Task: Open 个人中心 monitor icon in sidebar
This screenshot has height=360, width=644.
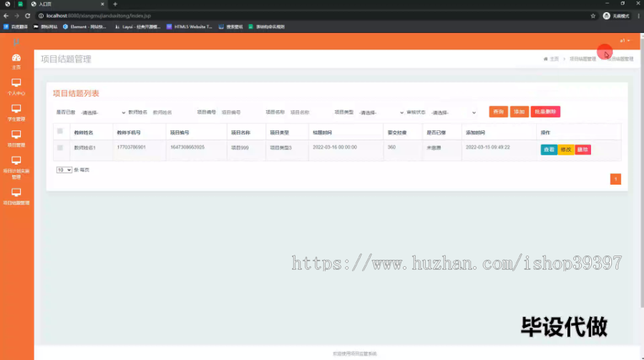Action: [x=16, y=82]
